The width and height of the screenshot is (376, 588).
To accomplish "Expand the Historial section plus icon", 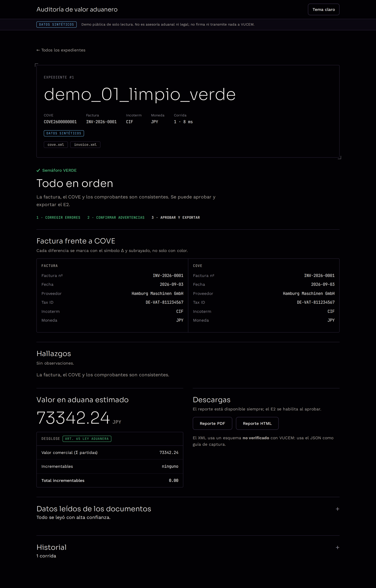I will click(x=337, y=547).
